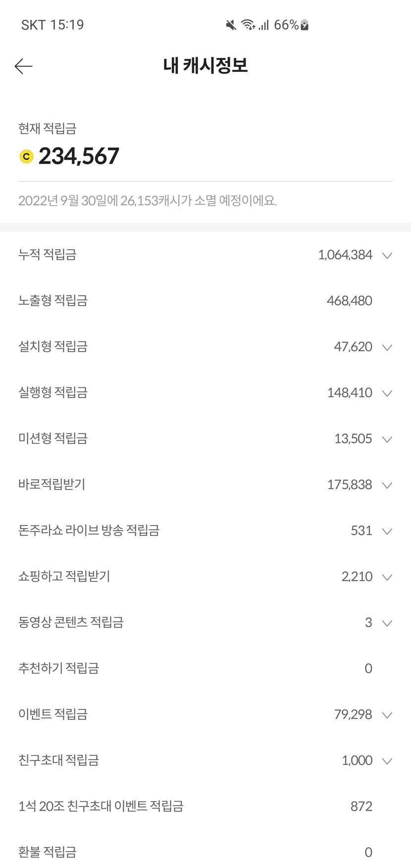Tap the back arrow icon
Image resolution: width=411 pixels, height=868 pixels.
(23, 66)
